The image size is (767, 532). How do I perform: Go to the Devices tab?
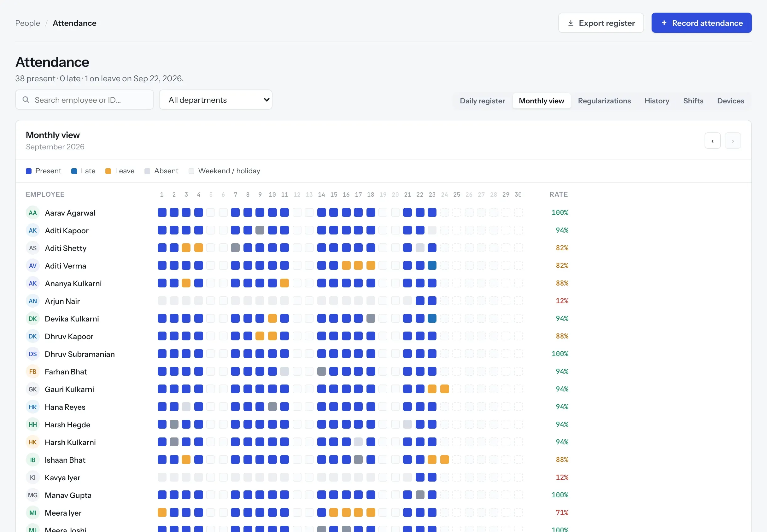click(730, 101)
